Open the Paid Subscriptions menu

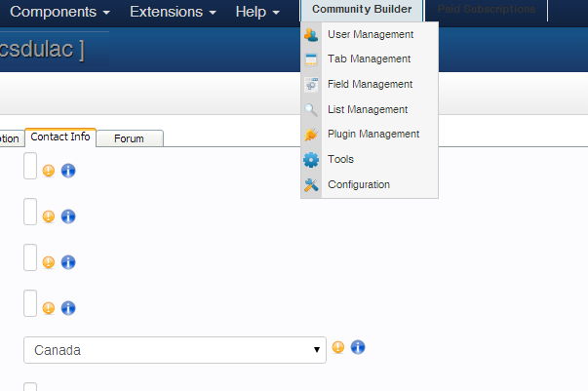487,10
